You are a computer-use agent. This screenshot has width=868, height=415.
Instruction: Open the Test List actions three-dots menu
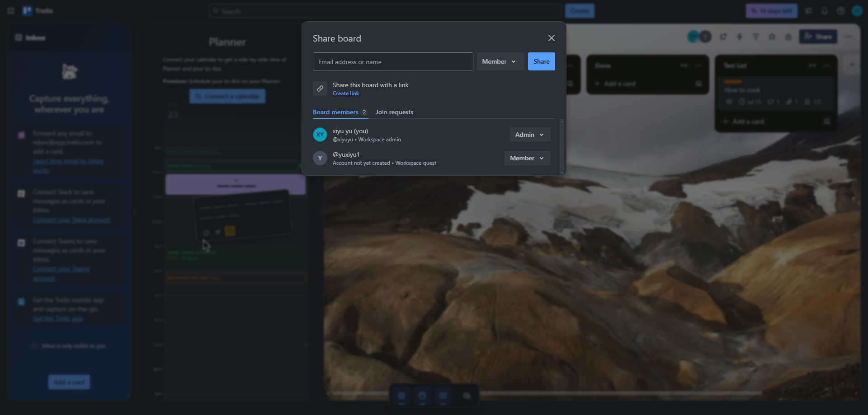click(x=827, y=65)
